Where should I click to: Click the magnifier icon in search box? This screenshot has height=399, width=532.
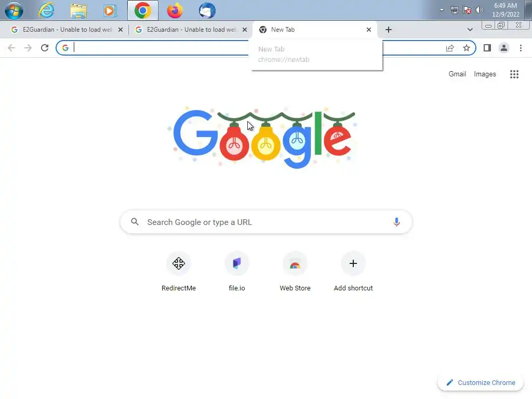135,222
